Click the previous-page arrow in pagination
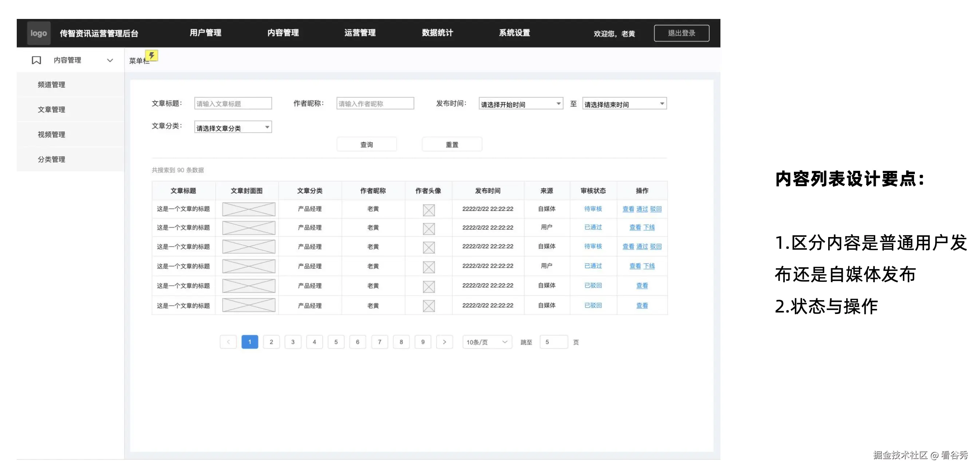 point(228,342)
